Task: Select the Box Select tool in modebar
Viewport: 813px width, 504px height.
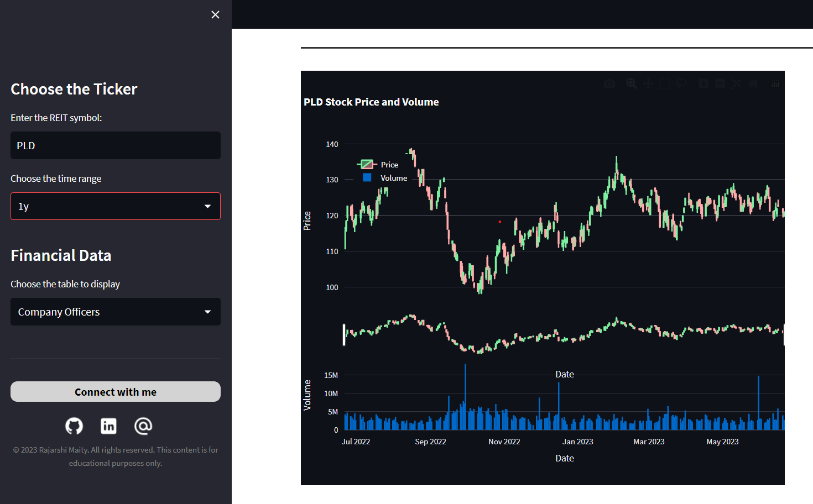Action: point(665,83)
